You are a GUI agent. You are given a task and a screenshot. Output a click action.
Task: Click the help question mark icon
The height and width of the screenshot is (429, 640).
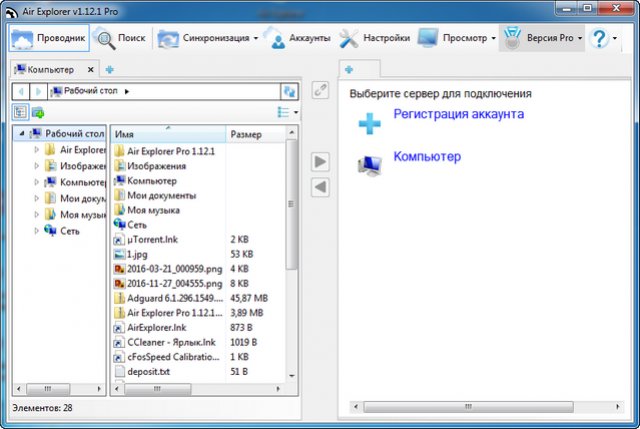click(600, 39)
